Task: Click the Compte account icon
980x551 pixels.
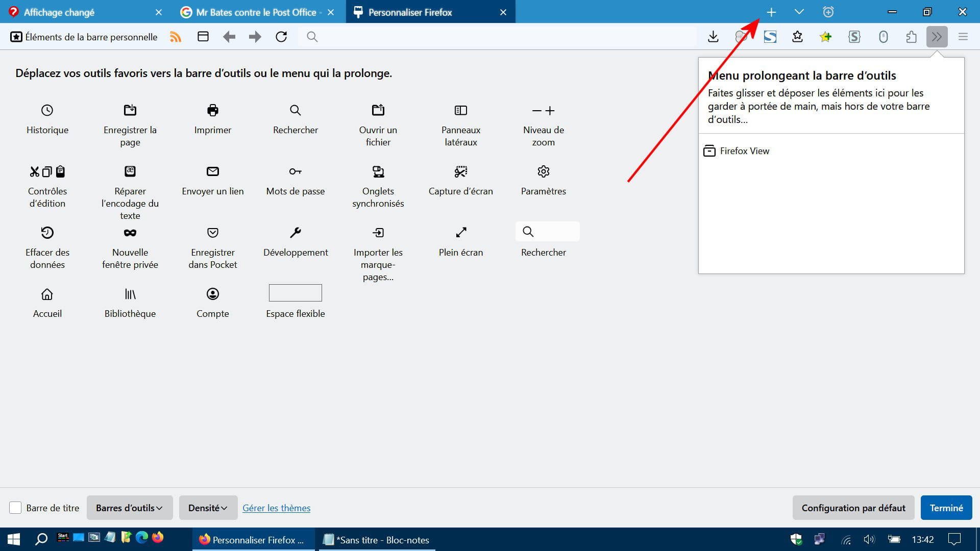Action: (x=213, y=294)
